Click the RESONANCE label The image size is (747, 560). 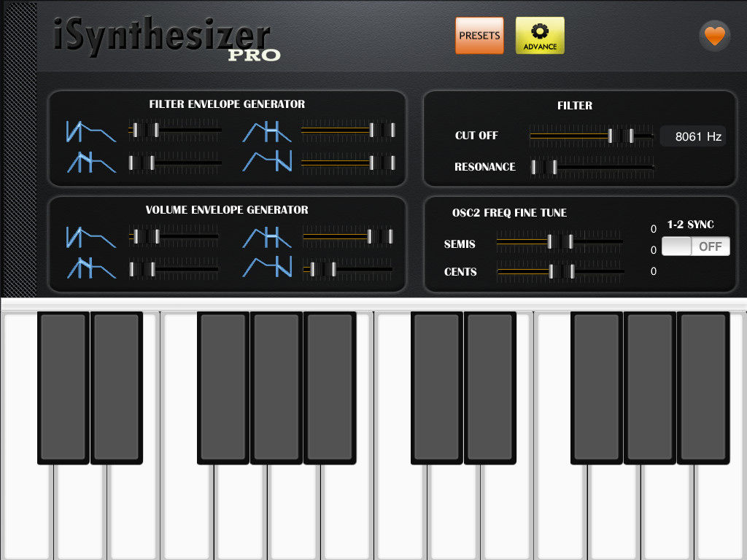point(485,167)
